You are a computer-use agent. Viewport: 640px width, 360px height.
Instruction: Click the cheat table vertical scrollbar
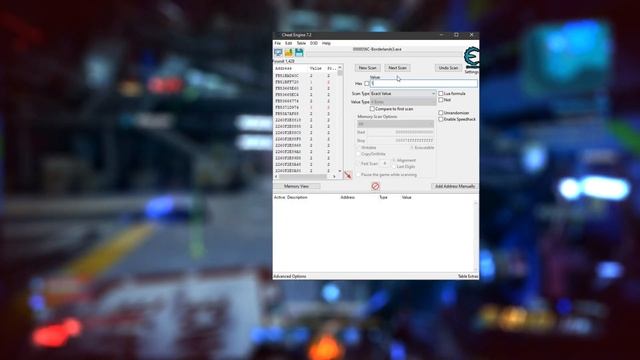point(476,236)
